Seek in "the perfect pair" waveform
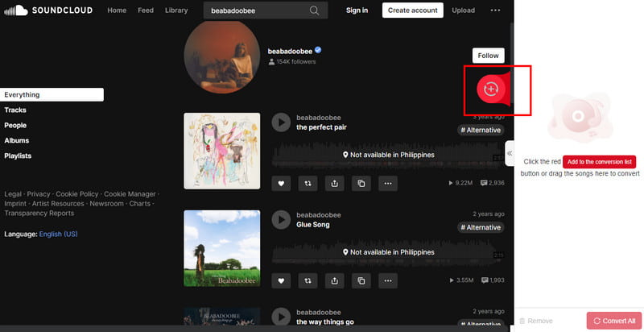 coord(388,155)
